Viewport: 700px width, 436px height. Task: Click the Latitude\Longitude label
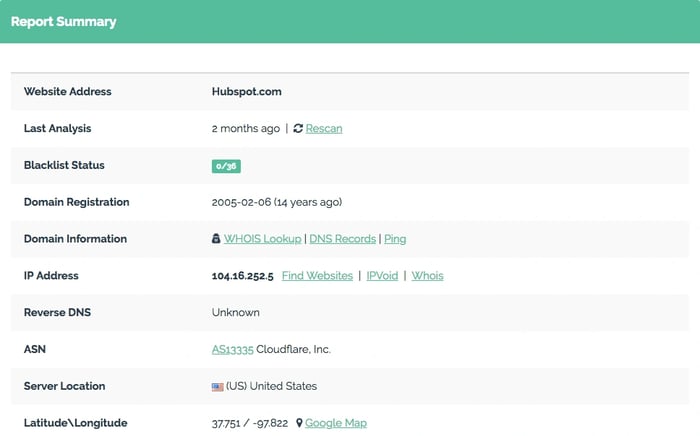coord(75,423)
